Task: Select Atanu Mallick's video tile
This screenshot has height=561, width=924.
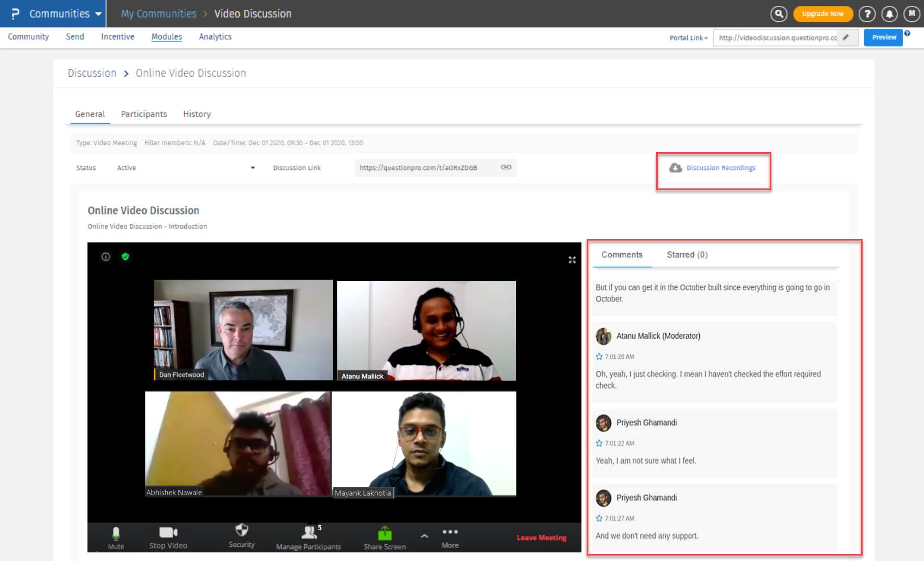Action: click(426, 330)
